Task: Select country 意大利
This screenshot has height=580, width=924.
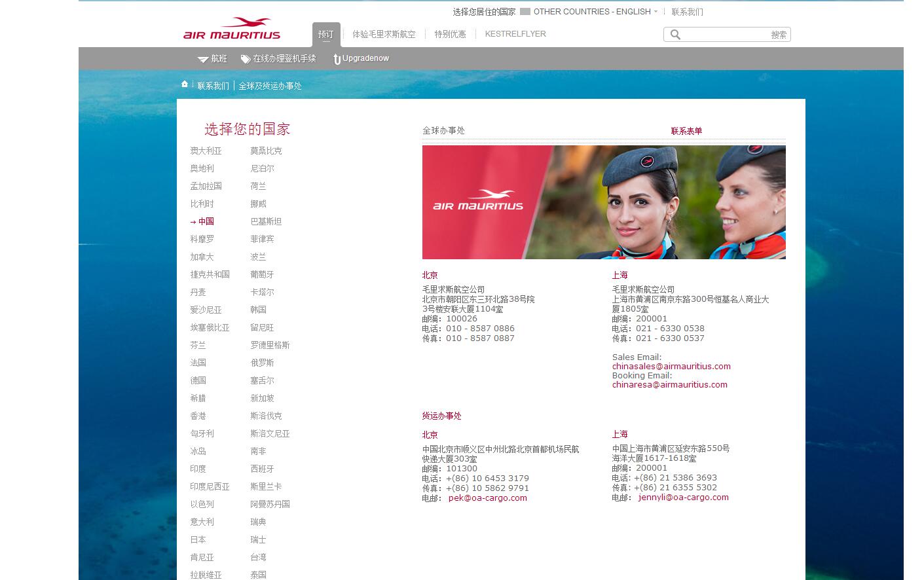Action: [x=202, y=522]
